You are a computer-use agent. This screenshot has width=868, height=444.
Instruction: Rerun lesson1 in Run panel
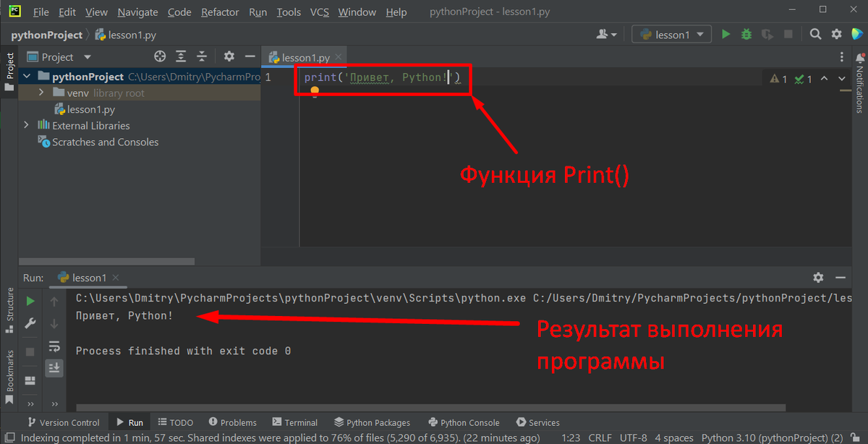click(30, 301)
